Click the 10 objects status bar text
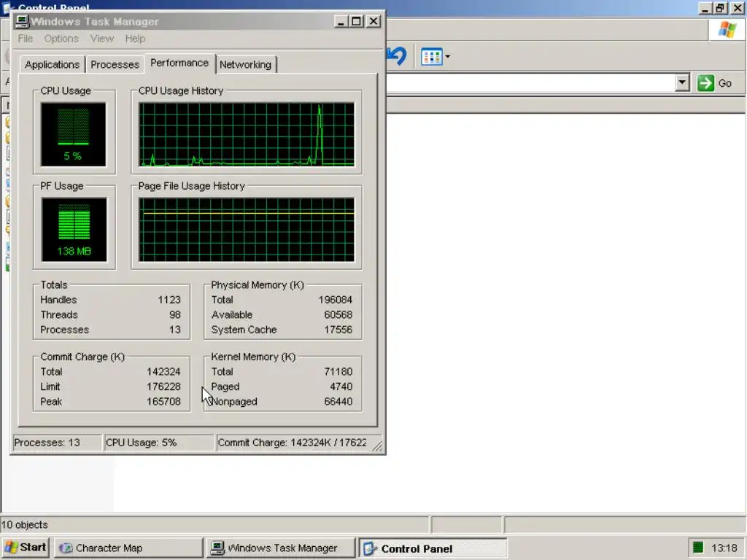Viewport: 747px width, 560px height. click(25, 525)
